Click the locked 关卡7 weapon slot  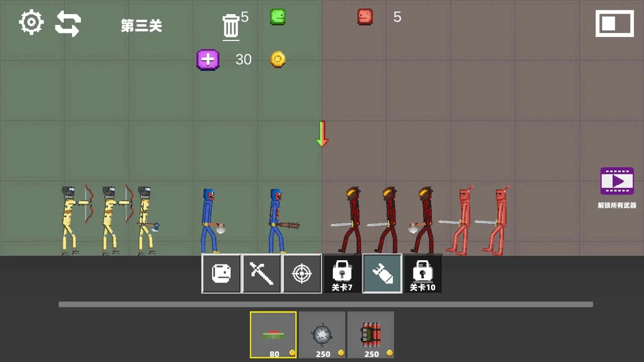pos(342,273)
